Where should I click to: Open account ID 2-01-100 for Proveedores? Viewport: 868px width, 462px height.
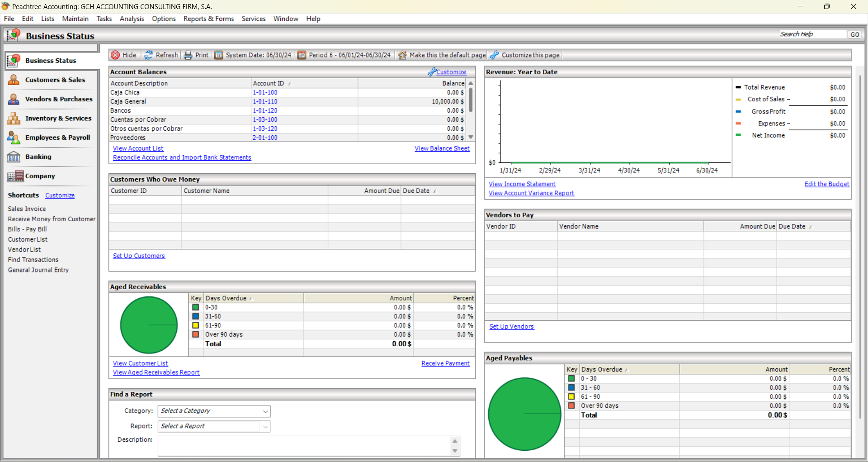click(x=265, y=138)
